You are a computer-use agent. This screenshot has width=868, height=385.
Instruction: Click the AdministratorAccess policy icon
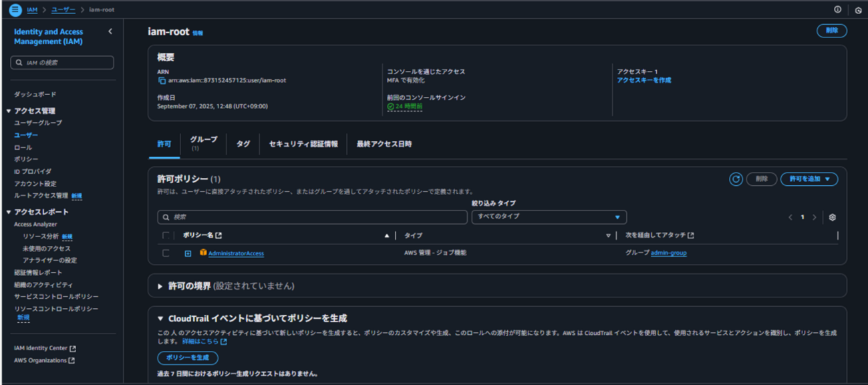click(203, 253)
